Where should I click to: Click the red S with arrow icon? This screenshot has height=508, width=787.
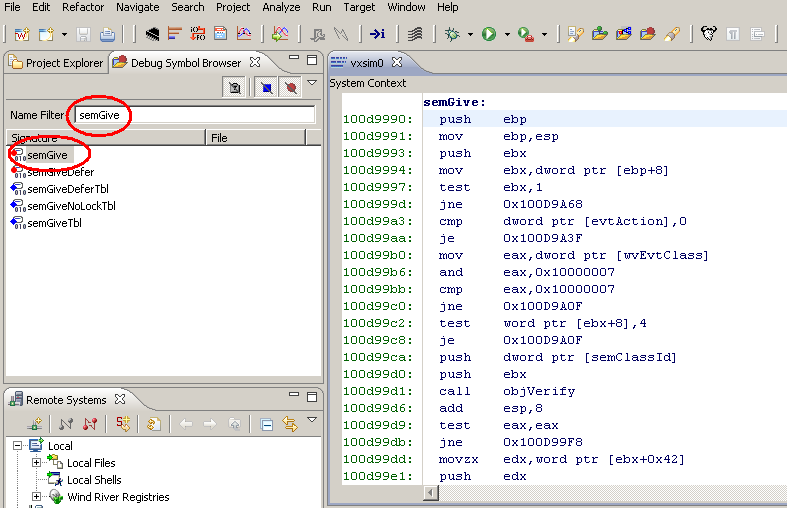click(123, 424)
